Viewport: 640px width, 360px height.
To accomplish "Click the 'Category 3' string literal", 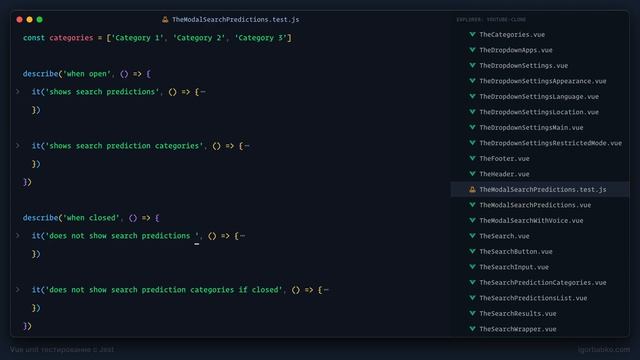I will click(261, 38).
